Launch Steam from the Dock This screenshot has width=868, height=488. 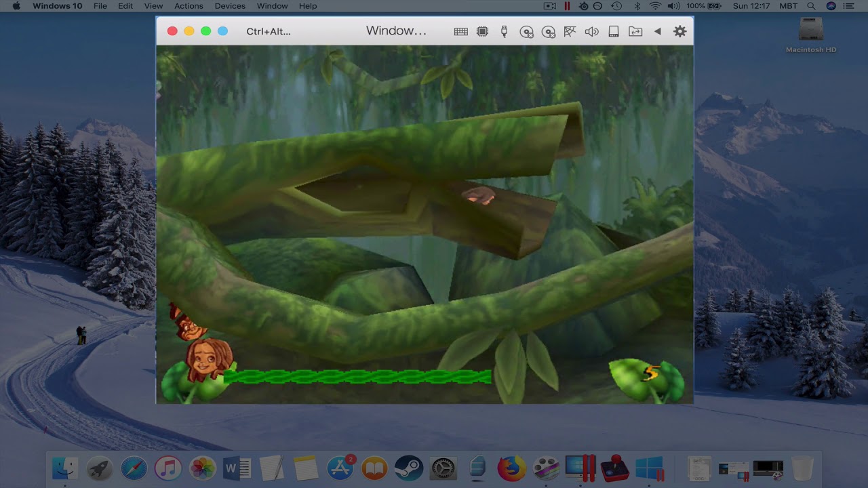(x=409, y=468)
